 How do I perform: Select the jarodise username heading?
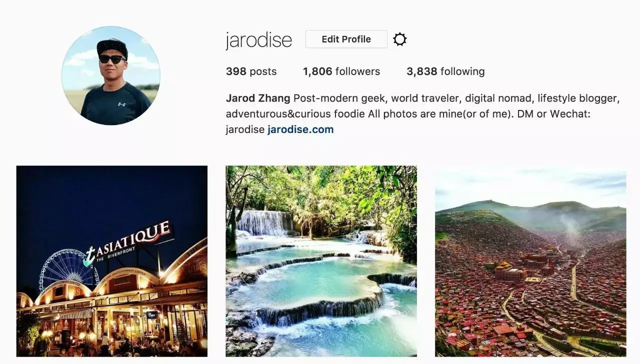(x=258, y=40)
